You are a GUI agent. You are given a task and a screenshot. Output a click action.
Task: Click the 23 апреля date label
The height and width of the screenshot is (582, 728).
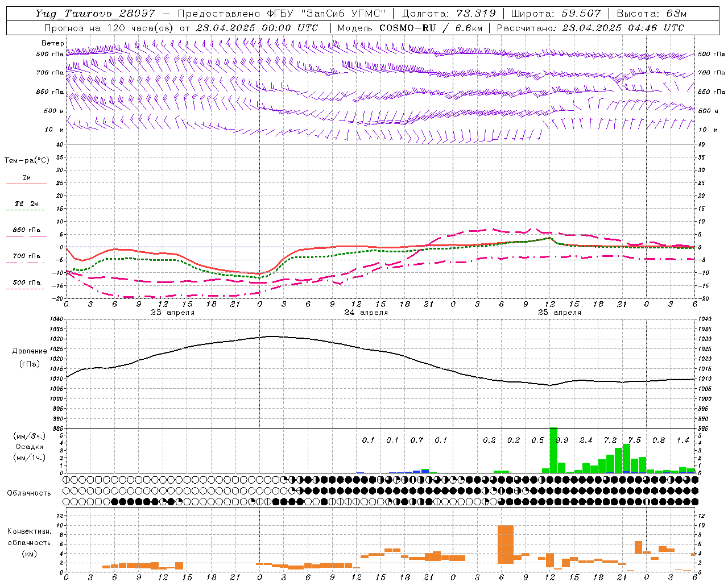pyautogui.click(x=173, y=313)
